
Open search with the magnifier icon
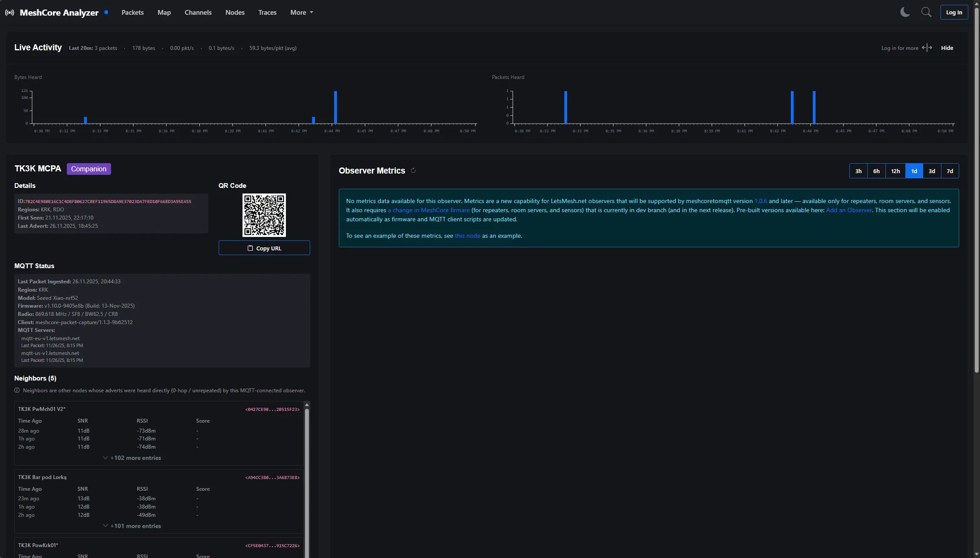[926, 12]
